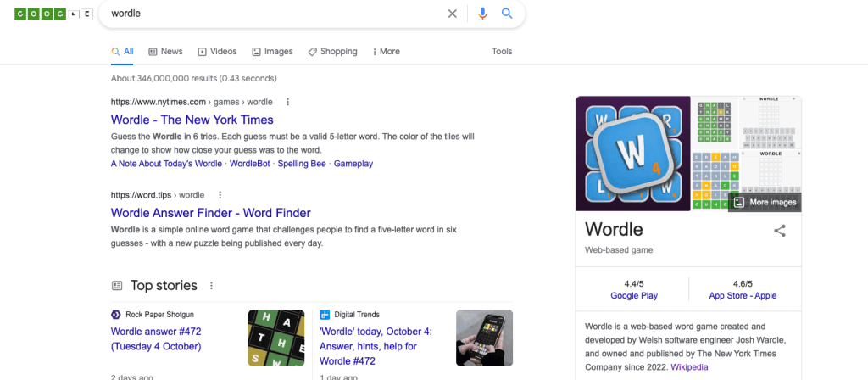This screenshot has width=868, height=380.
Task: Open options for nytimes.com result
Action: click(x=287, y=102)
